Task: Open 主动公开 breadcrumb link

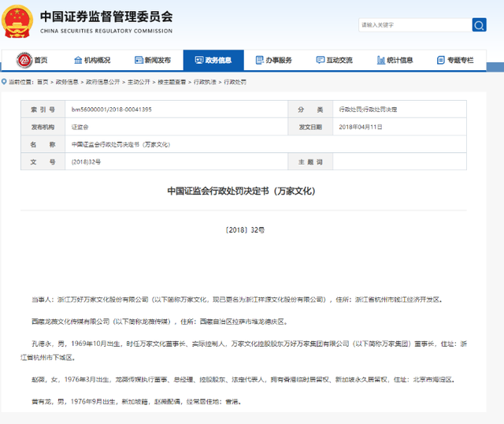Action: coord(139,82)
